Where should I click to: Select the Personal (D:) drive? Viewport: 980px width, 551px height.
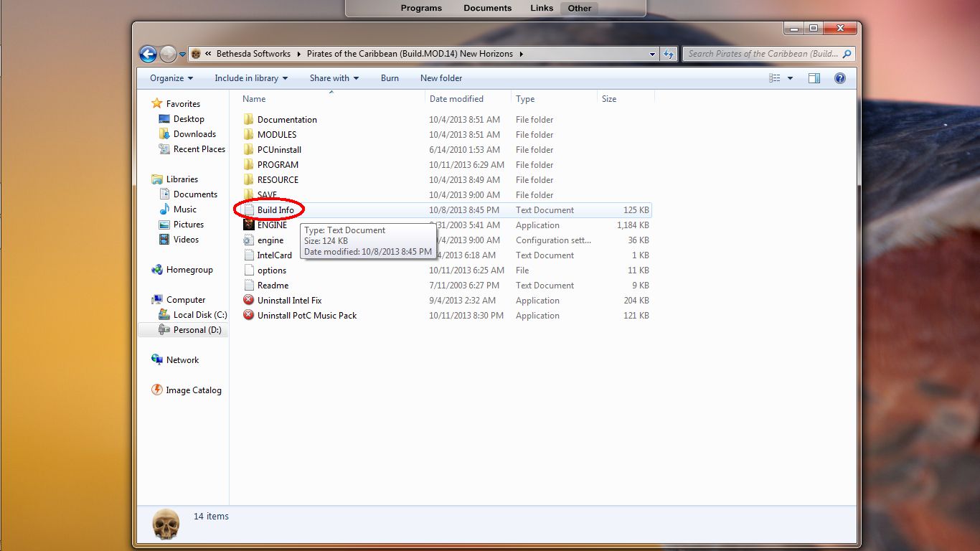[x=197, y=330]
